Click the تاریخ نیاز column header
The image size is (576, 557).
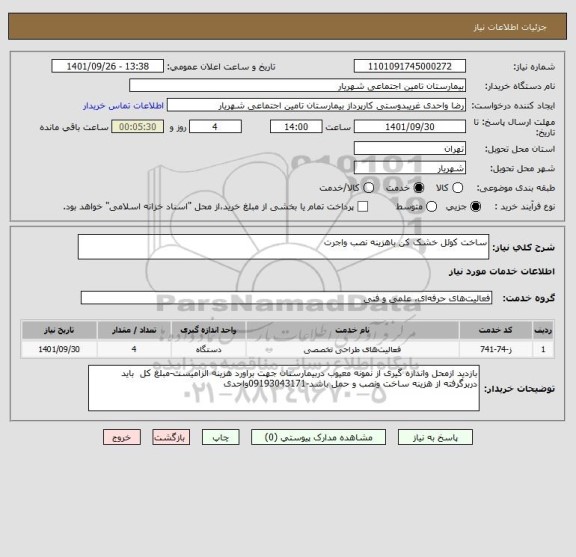pos(59,330)
